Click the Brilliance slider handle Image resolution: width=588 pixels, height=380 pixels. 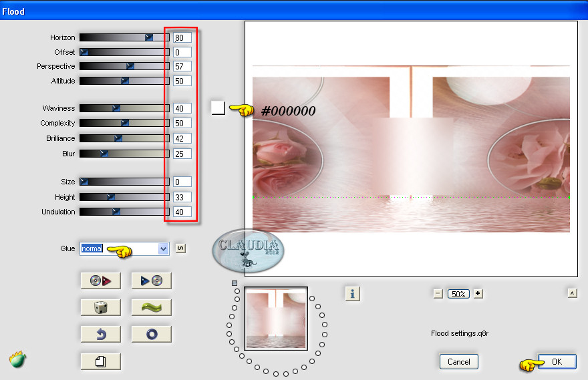pyautogui.click(x=118, y=138)
